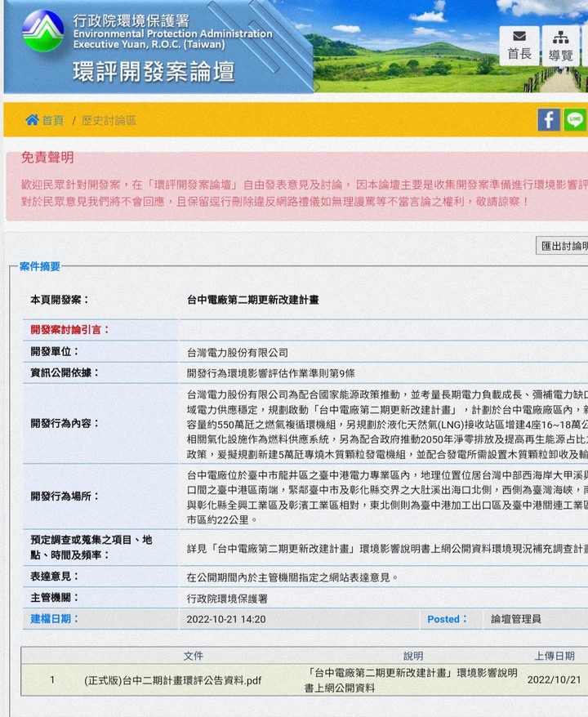
Task: Click the 建檔日期 label
Action: pyautogui.click(x=55, y=619)
